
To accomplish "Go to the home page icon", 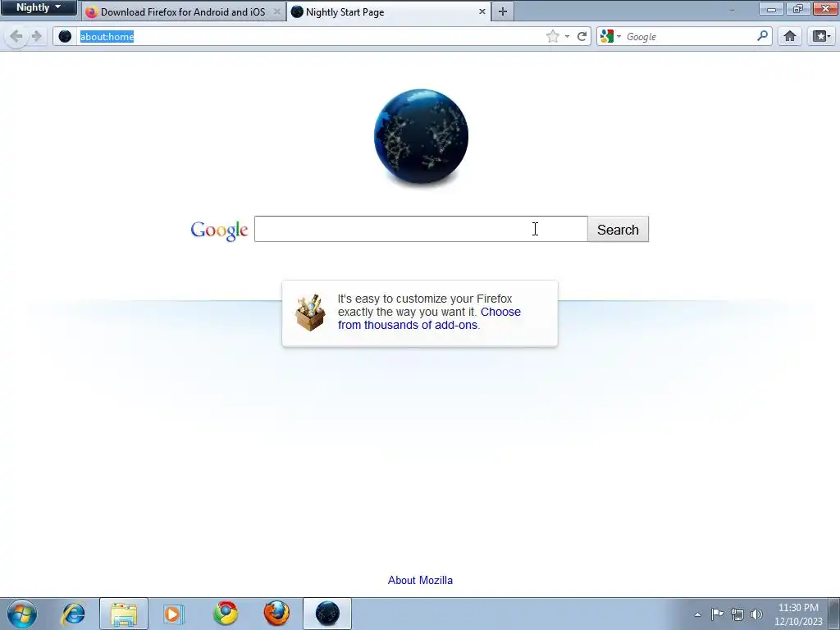I will 790,36.
